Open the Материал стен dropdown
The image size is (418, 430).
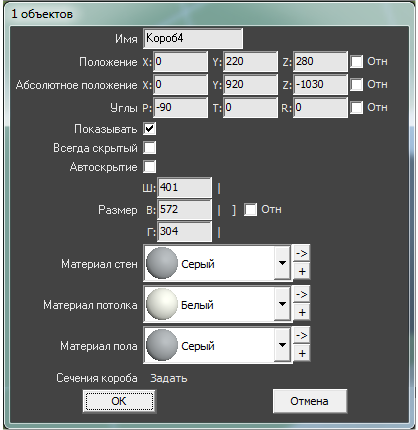282,263
